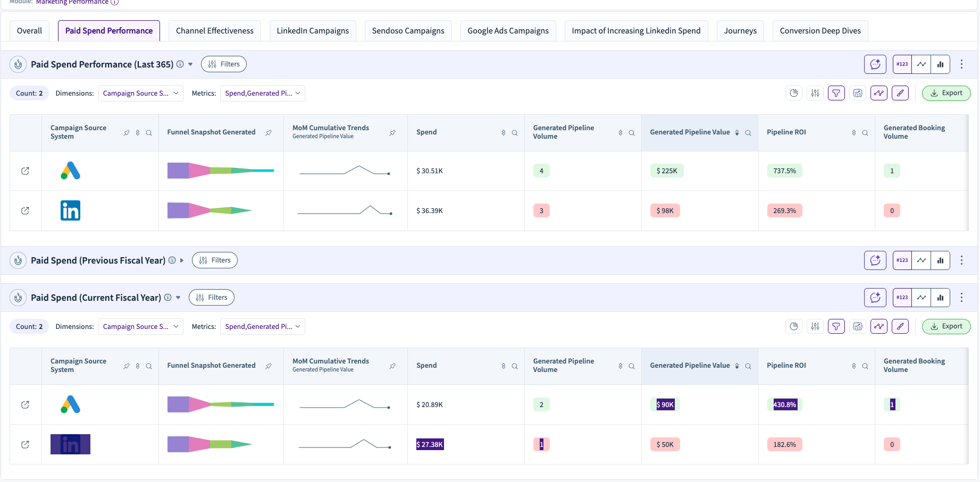Open the Conversion Deep Dives tab
The image size is (980, 482).
pyautogui.click(x=820, y=31)
